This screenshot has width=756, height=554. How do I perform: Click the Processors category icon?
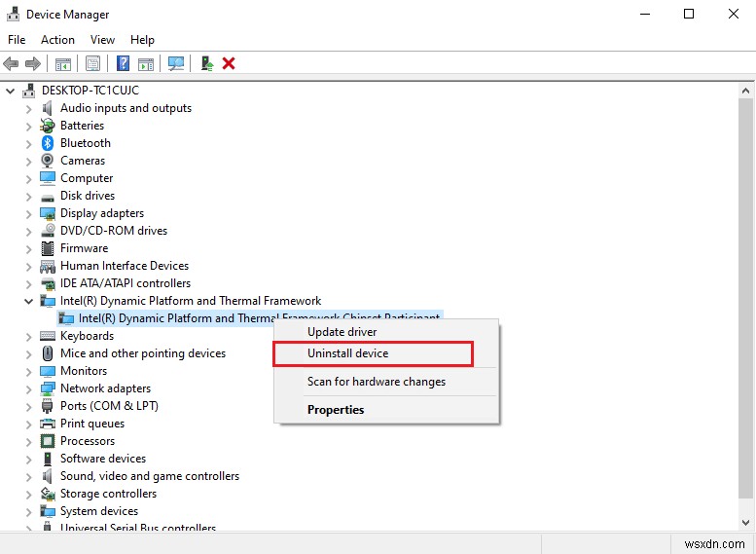(x=48, y=441)
